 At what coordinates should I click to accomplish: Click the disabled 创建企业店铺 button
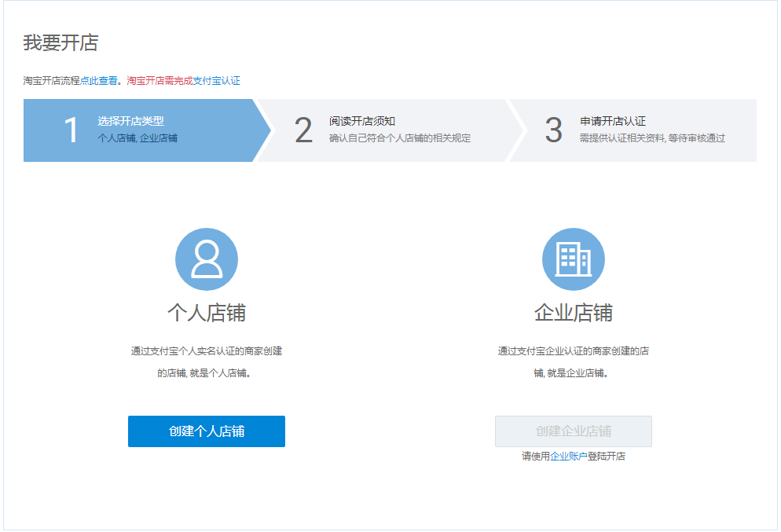pyautogui.click(x=573, y=431)
